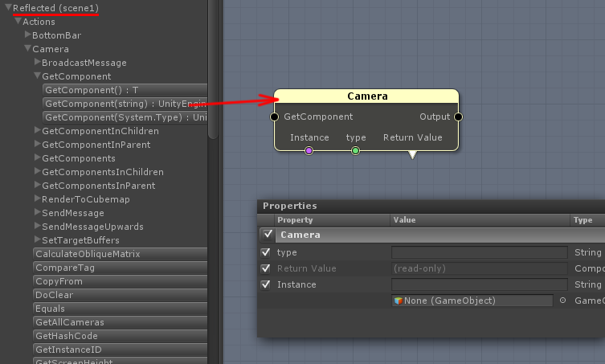The height and width of the screenshot is (364, 605).
Task: Expand the GetComponents node
Action: [x=38, y=157]
